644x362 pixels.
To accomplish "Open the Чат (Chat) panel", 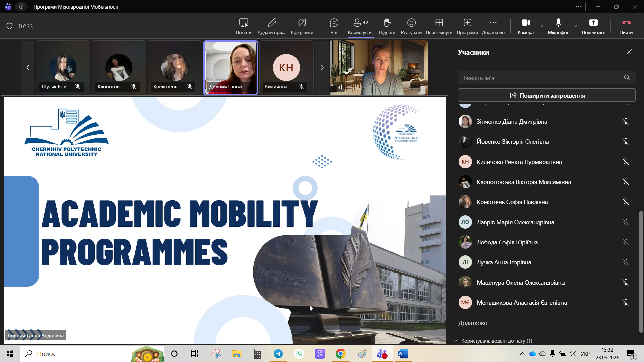I will click(x=334, y=26).
